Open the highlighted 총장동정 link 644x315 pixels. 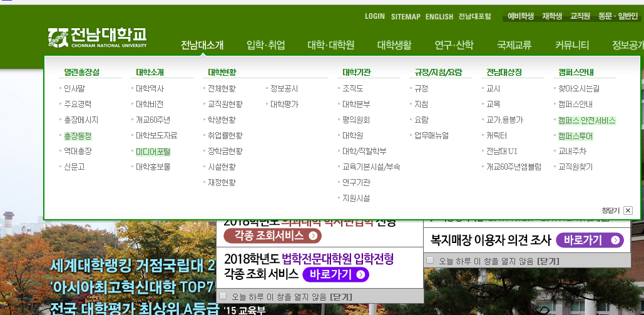click(x=77, y=136)
